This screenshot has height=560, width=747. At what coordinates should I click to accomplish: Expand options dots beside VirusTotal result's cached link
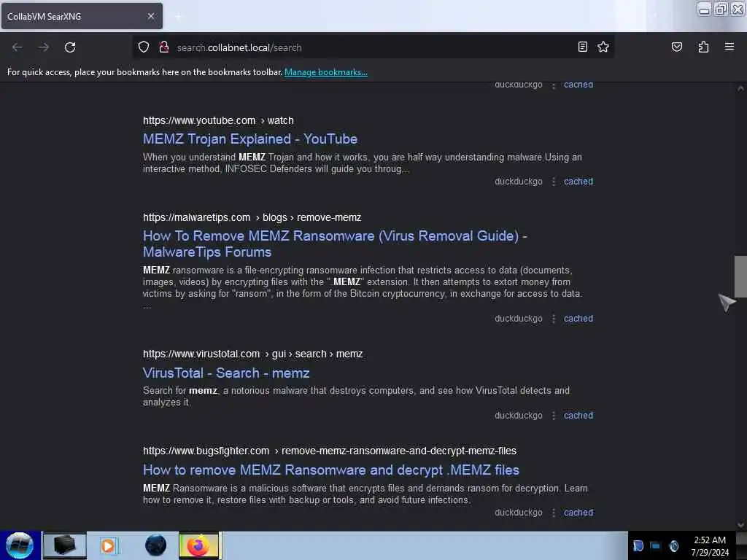coord(554,415)
